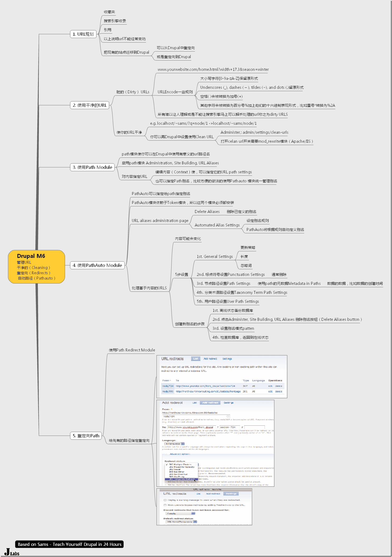
Task: Select the '使你的URL干净' node
Action: pyautogui.click(x=129, y=132)
